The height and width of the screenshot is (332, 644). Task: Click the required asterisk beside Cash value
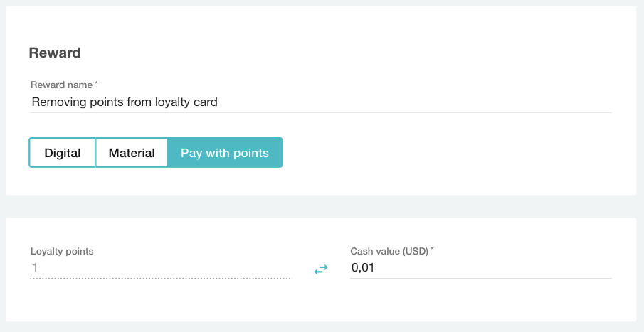pyautogui.click(x=432, y=250)
